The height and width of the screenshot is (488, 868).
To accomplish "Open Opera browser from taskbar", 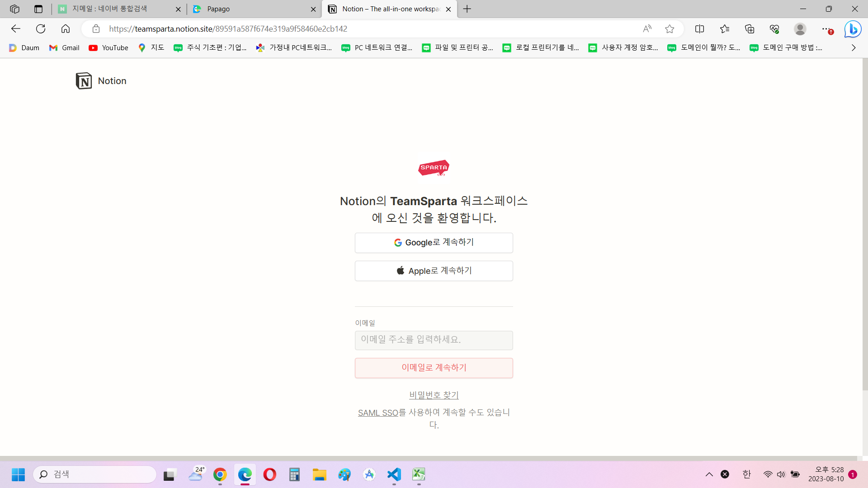I will [x=270, y=474].
